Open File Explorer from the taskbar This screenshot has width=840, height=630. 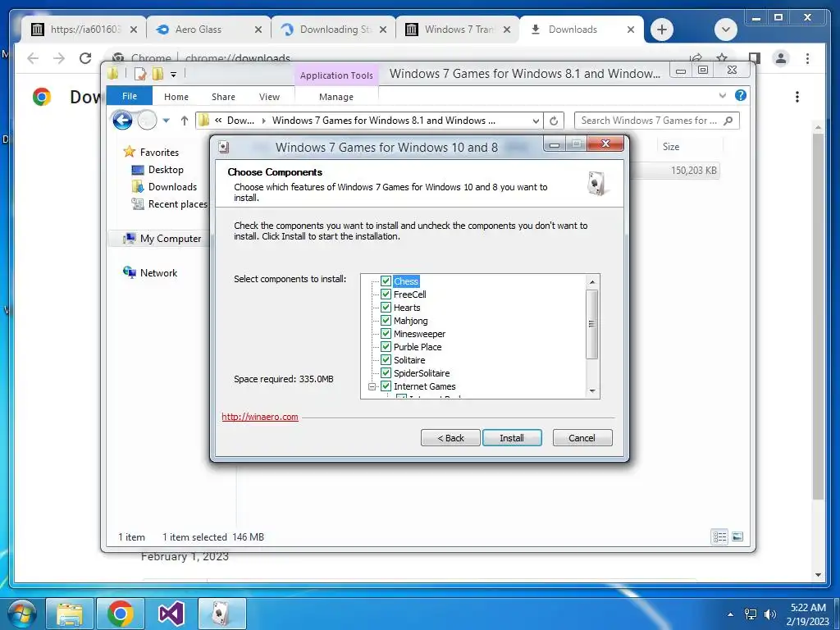(x=70, y=614)
